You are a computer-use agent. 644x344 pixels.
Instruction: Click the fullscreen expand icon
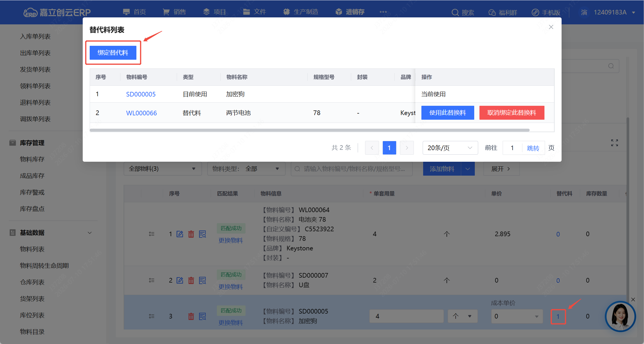click(614, 143)
